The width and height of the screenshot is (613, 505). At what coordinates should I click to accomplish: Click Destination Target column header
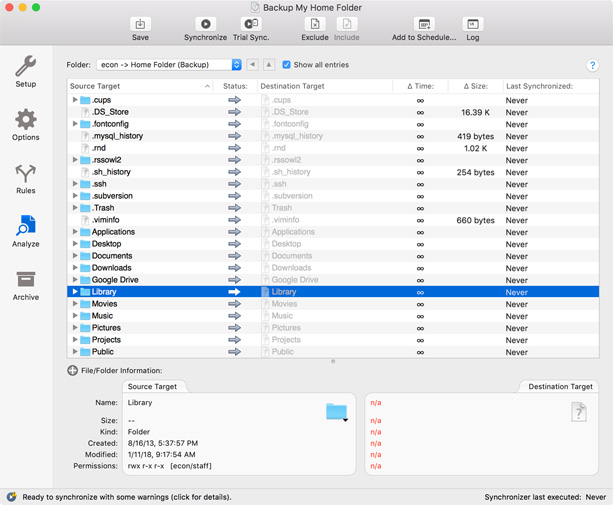point(325,86)
